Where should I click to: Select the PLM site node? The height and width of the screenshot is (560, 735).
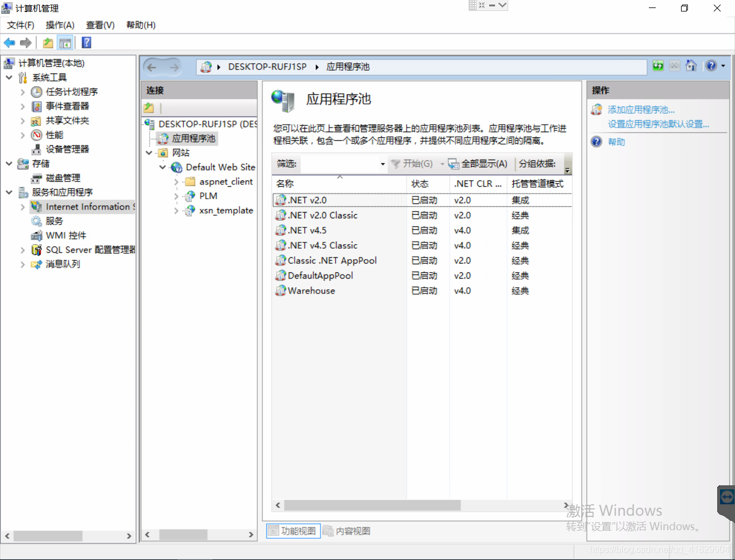[x=208, y=196]
